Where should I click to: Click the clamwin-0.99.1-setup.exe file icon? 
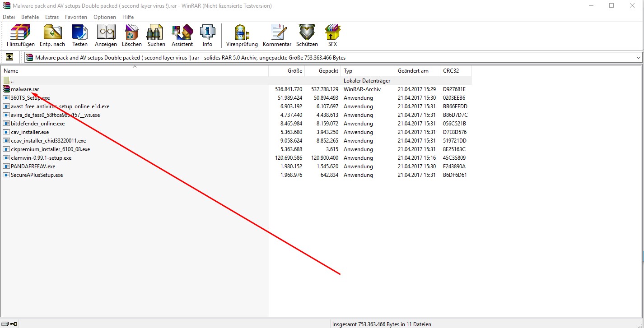click(6, 158)
